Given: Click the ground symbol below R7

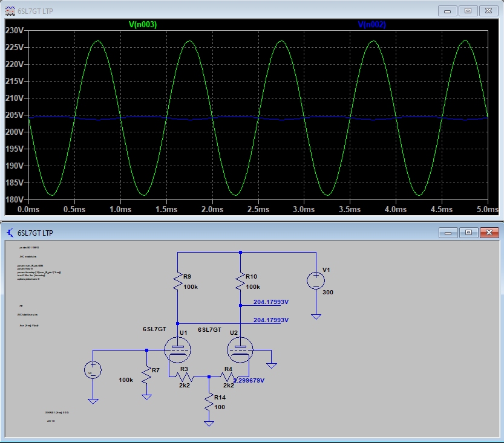Looking at the screenshot, I should (146, 397).
